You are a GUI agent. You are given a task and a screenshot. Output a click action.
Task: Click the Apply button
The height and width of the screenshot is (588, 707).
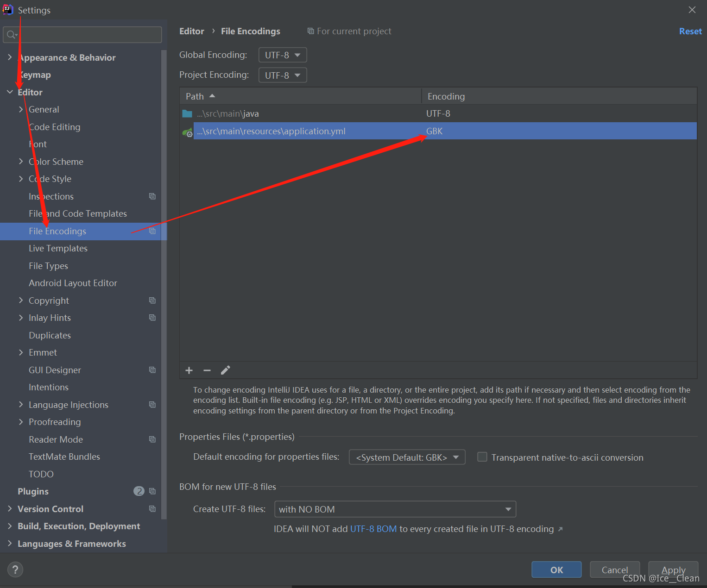pos(673,569)
